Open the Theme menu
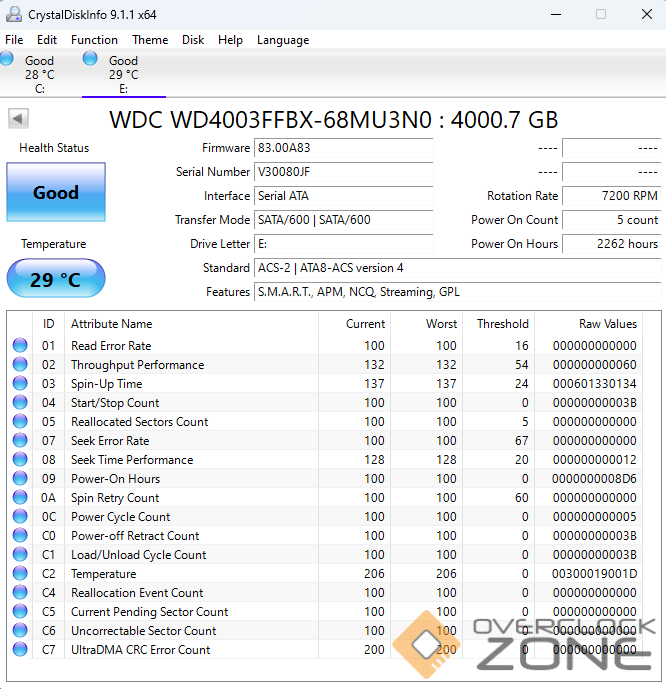 click(x=150, y=40)
